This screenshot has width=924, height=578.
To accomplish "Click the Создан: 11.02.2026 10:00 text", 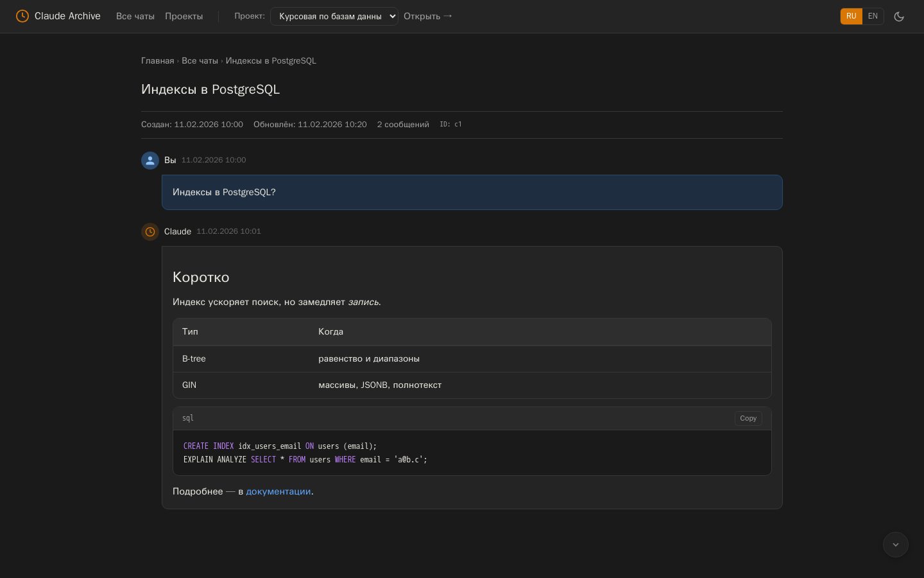I will click(192, 125).
